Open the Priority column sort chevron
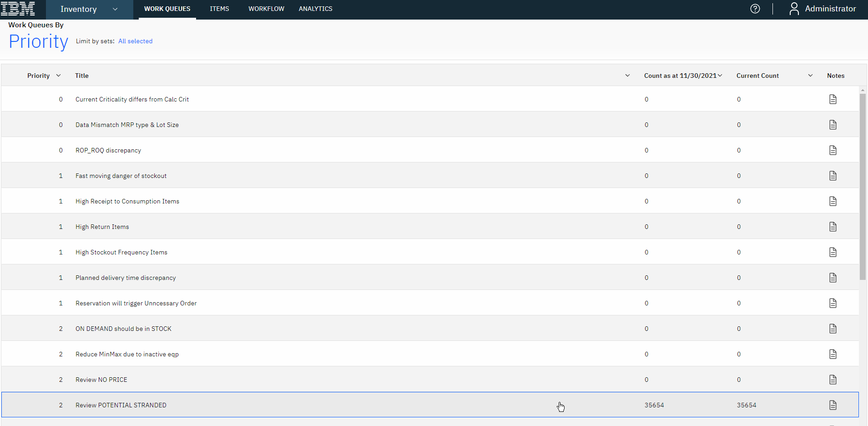The height and width of the screenshot is (426, 868). click(x=58, y=76)
